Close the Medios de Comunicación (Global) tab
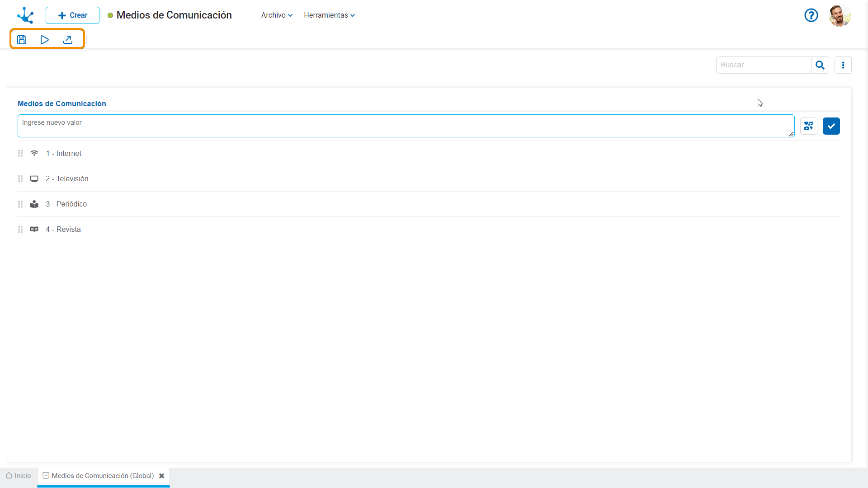Screen dimensions: 868x488 tap(161, 476)
